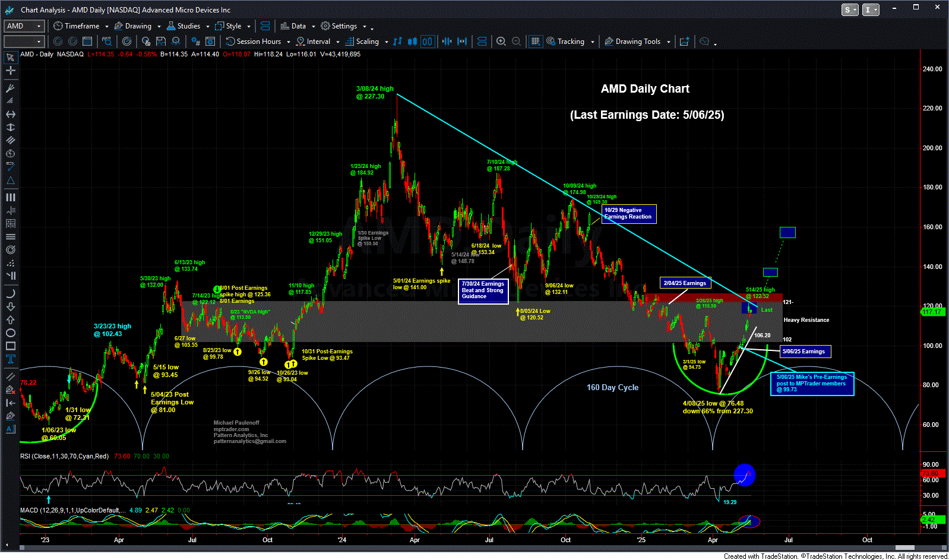Expand the Interval dropdown arrow
This screenshot has width=949, height=560.
[x=338, y=42]
